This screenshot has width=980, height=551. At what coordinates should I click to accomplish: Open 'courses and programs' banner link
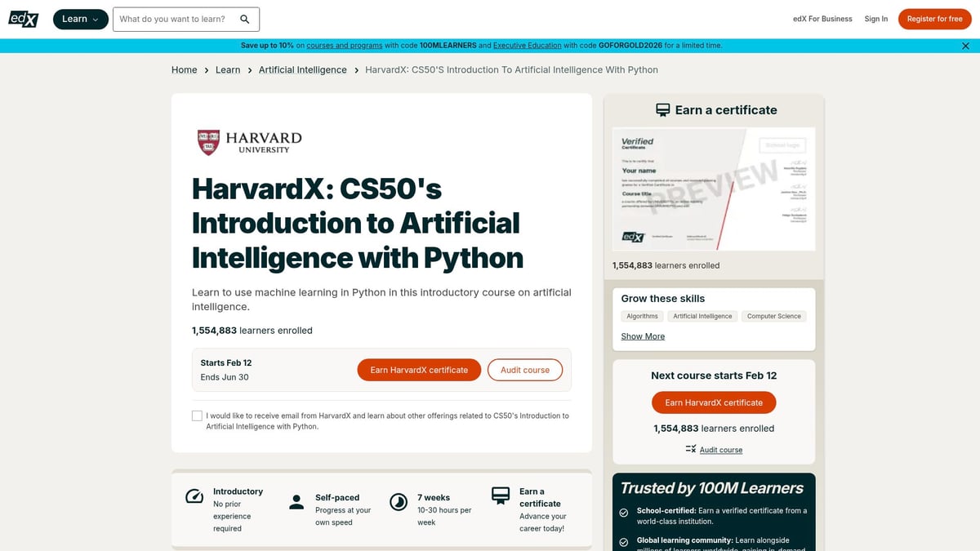click(345, 46)
